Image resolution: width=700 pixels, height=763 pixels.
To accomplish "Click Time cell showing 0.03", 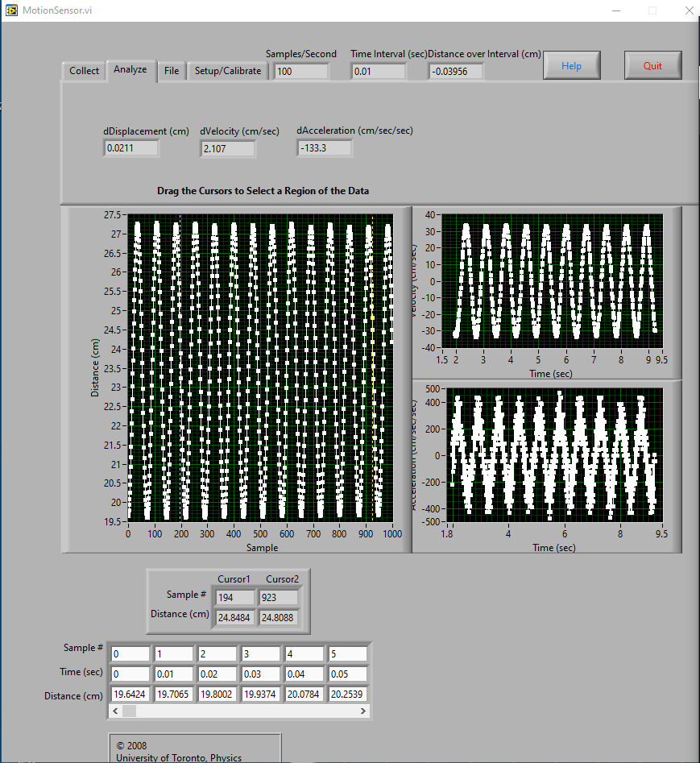I will 261,674.
